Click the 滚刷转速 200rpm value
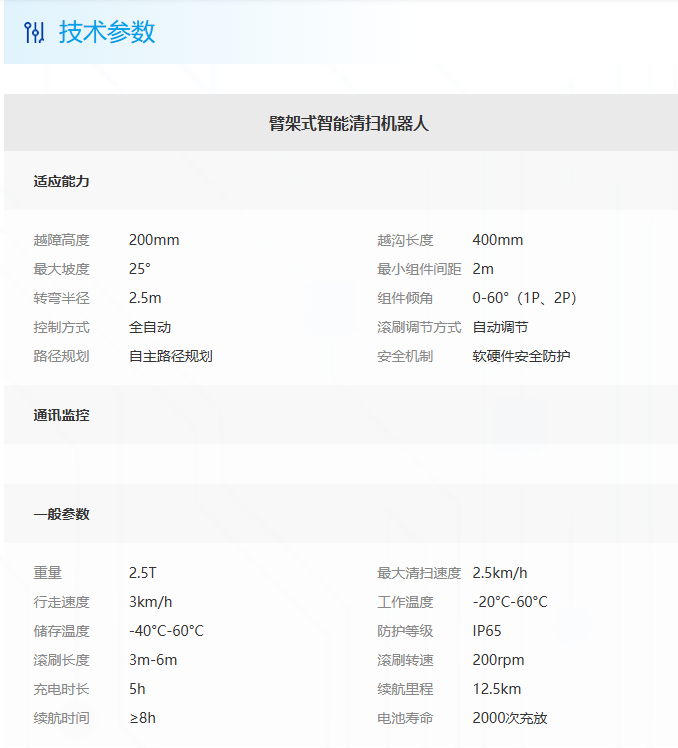The height and width of the screenshot is (748, 678). click(498, 660)
